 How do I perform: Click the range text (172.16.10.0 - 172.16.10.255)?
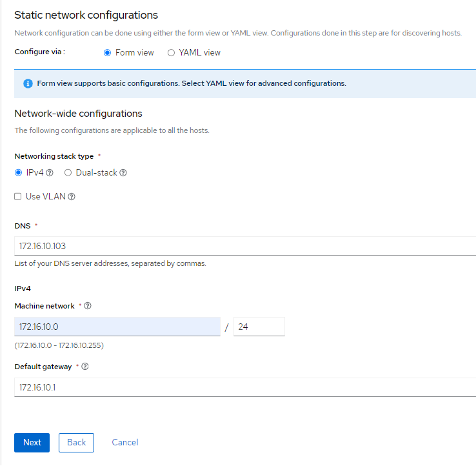click(59, 345)
